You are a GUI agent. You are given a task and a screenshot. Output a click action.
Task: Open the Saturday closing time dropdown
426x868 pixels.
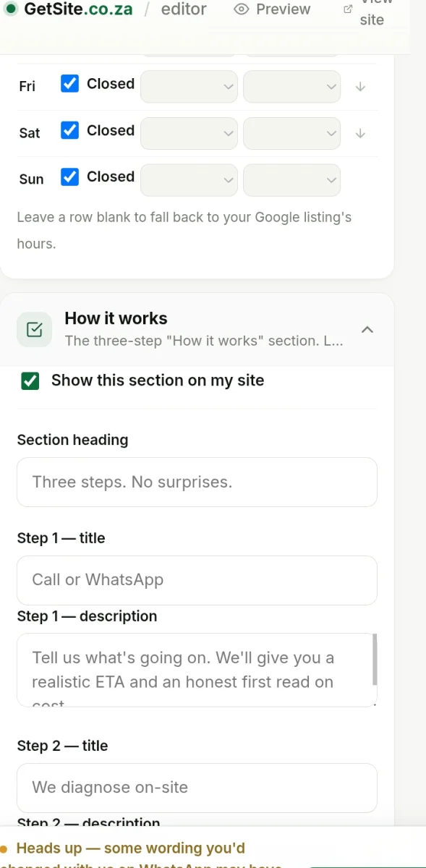tap(291, 133)
